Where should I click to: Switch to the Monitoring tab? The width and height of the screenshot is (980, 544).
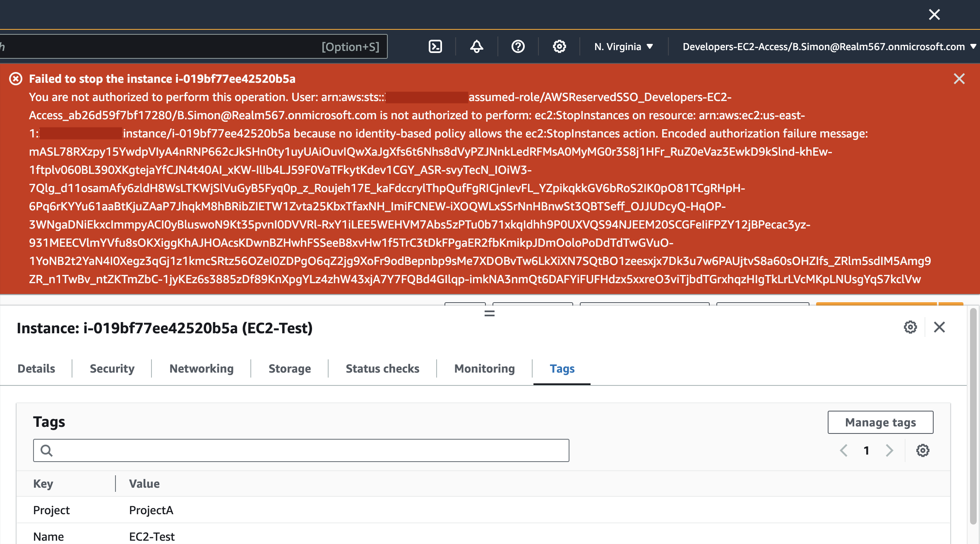[484, 368]
